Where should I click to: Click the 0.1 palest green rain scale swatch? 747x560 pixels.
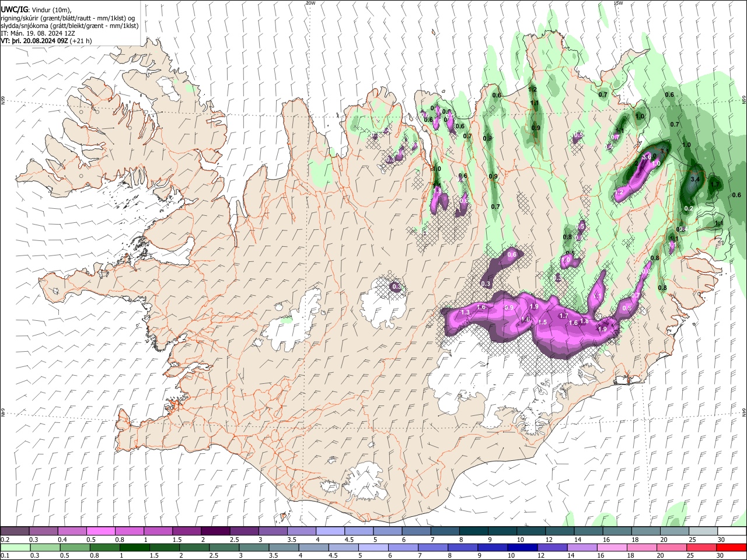(x=15, y=547)
